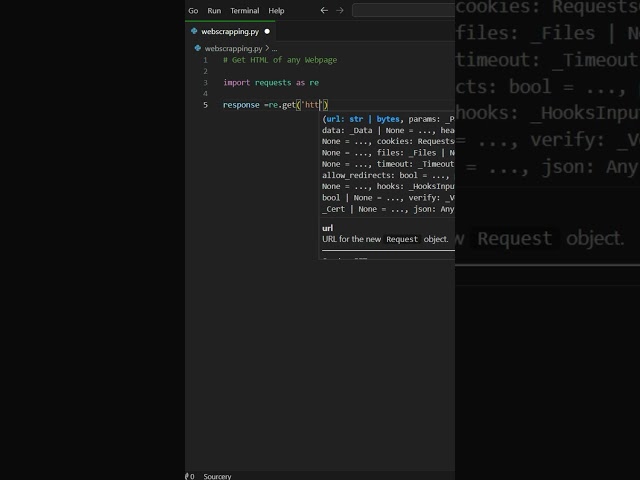The height and width of the screenshot is (480, 640).
Task: Open the Run menu
Action: point(214,11)
